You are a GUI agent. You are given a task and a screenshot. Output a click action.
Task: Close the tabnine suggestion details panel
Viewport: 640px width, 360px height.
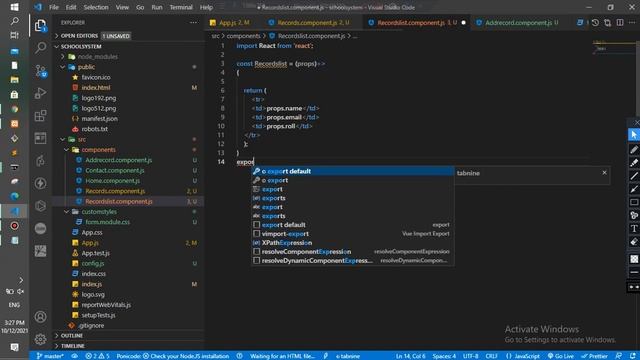(604, 173)
